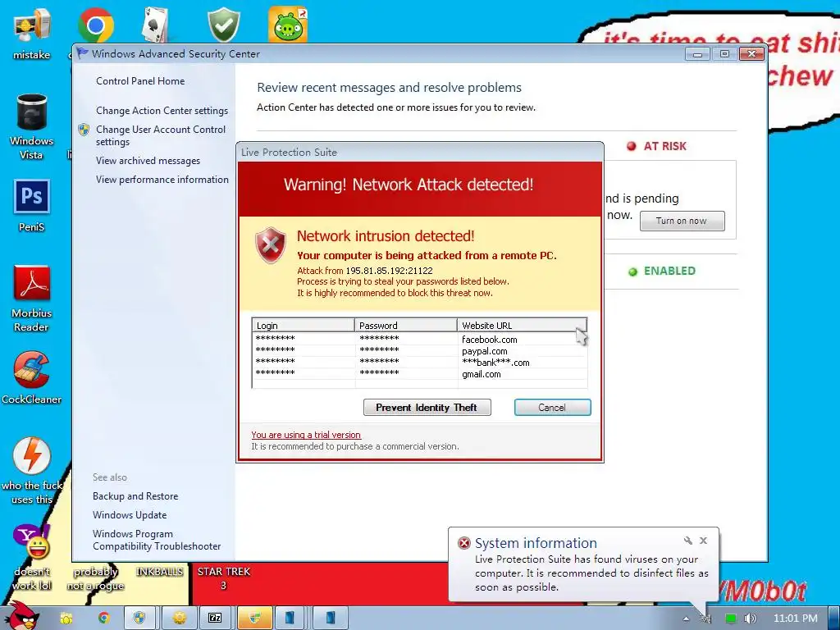Open View performance information

(x=162, y=180)
